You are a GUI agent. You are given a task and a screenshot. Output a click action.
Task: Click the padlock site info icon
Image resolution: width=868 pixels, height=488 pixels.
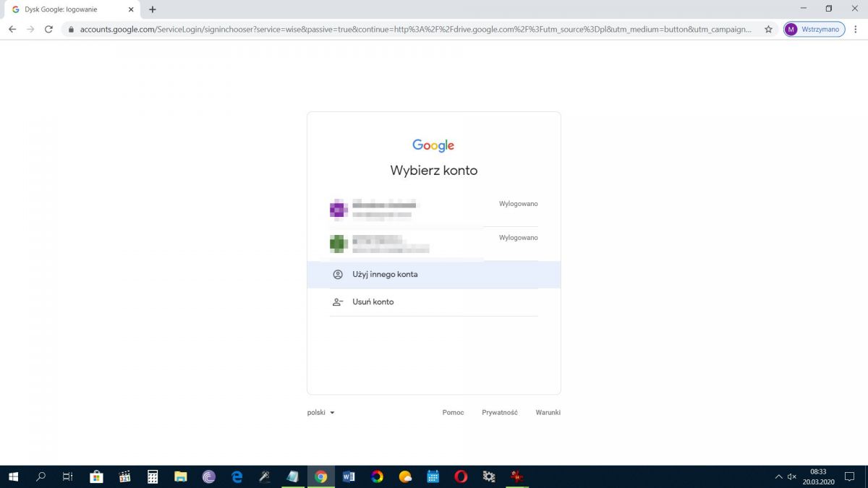71,30
